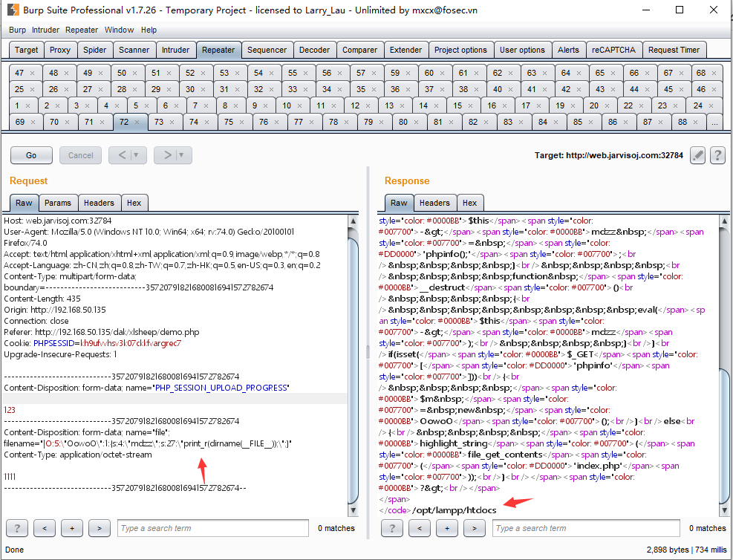Image resolution: width=733 pixels, height=560 pixels.
Task: Switch to the Target tab
Action: coord(26,50)
